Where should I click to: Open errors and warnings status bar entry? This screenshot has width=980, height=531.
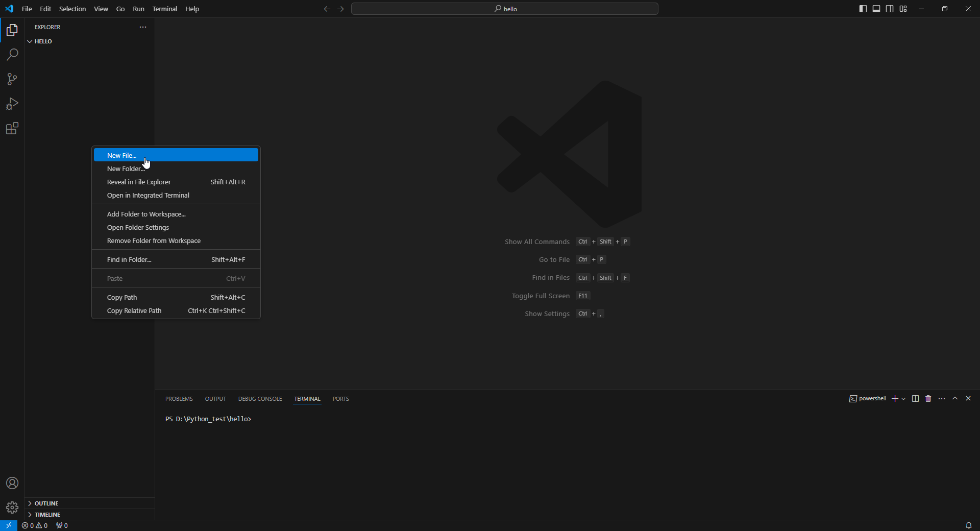click(x=35, y=525)
